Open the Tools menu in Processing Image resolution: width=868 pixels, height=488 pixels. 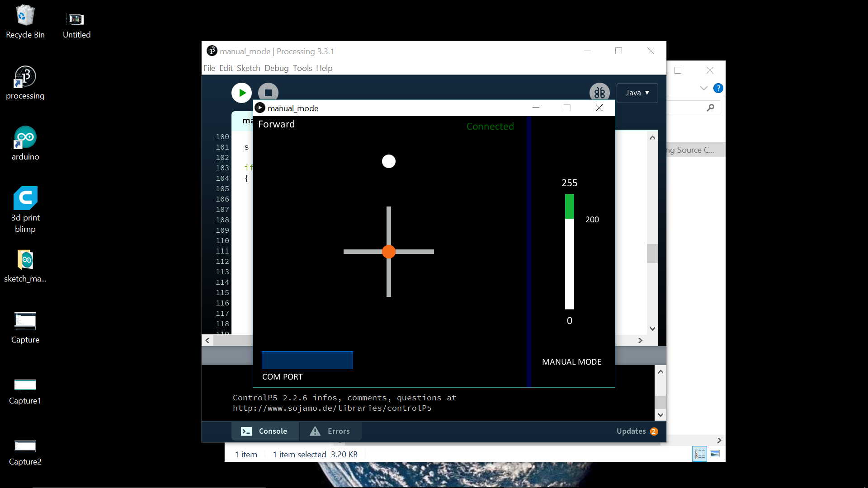click(302, 67)
